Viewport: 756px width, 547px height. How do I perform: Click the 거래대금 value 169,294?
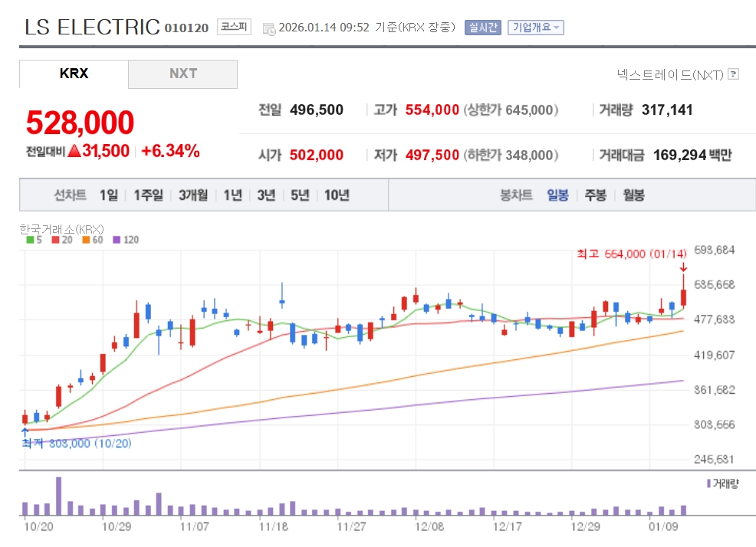pos(680,156)
